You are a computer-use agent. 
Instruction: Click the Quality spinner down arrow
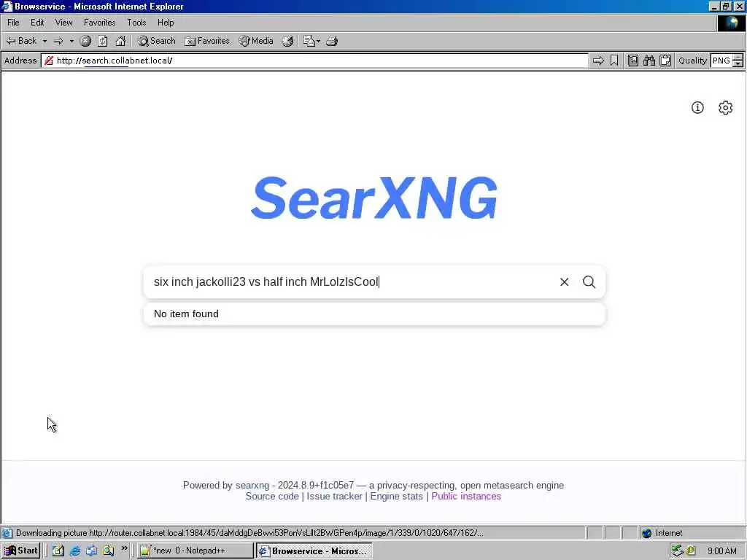pos(738,64)
